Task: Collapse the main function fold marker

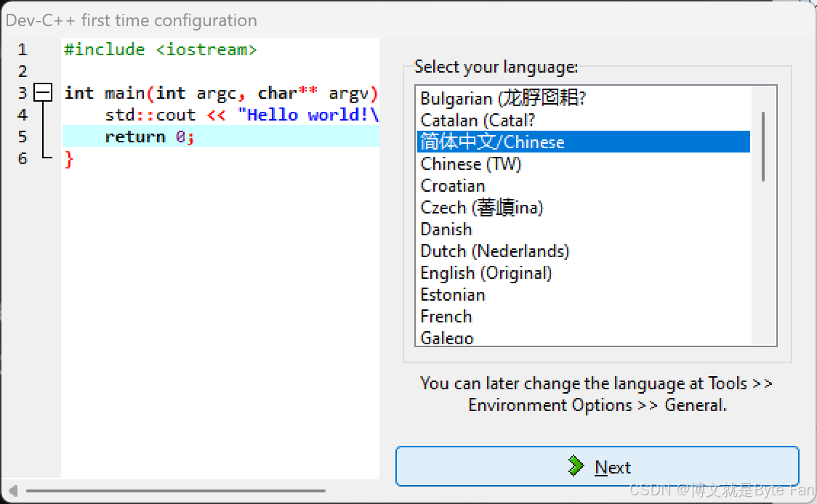Action: (43, 93)
